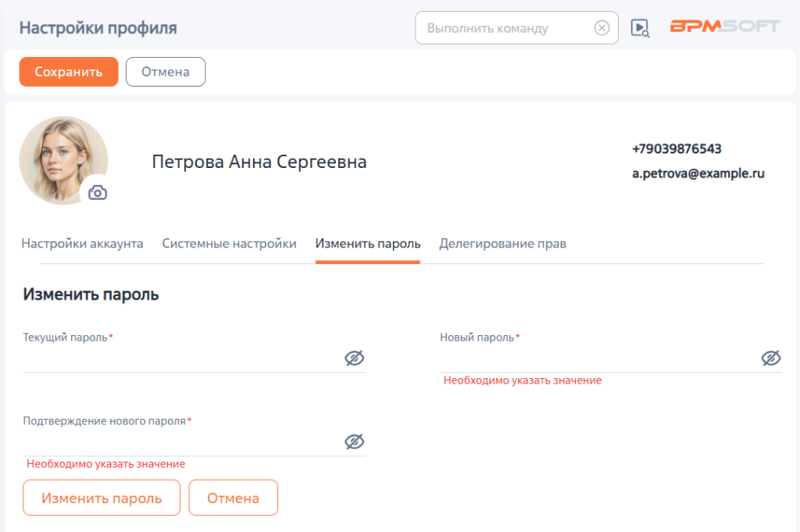Switch to the Системные настройки tab

point(229,244)
